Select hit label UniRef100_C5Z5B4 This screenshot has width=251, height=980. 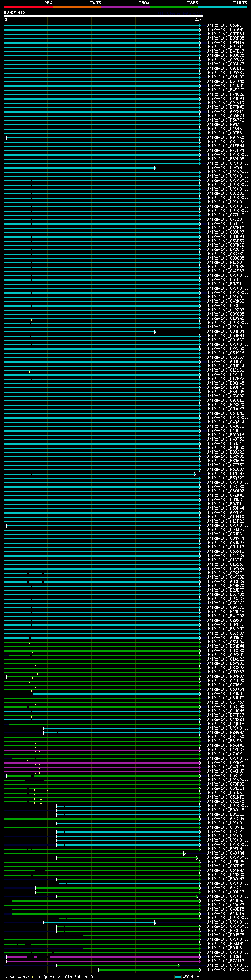[x=225, y=34]
